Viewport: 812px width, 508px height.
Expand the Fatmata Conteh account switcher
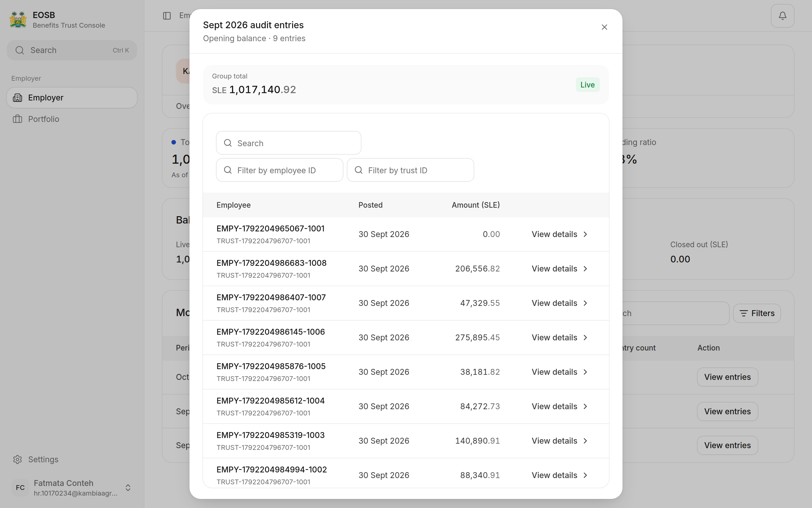point(128,488)
